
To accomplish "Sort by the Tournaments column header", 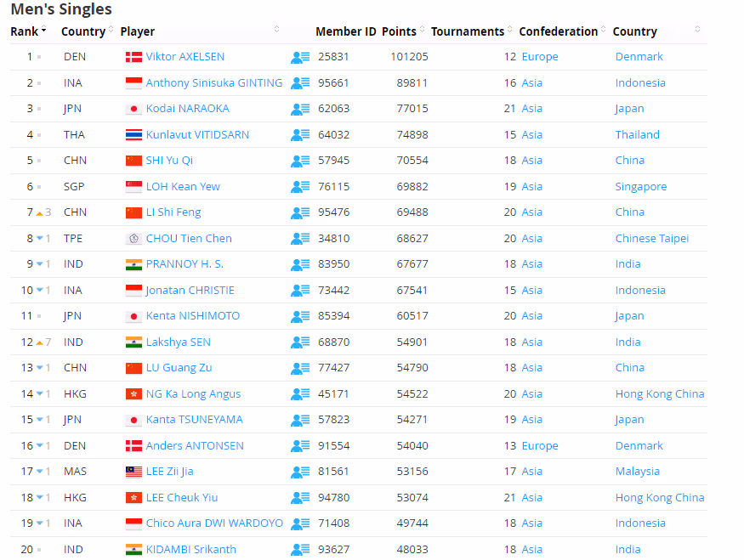I will (x=468, y=31).
